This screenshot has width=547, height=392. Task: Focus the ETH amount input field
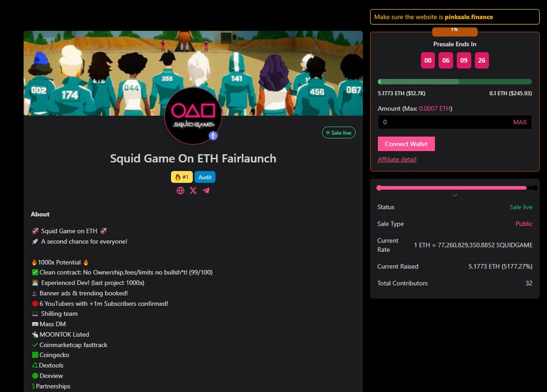tap(454, 122)
